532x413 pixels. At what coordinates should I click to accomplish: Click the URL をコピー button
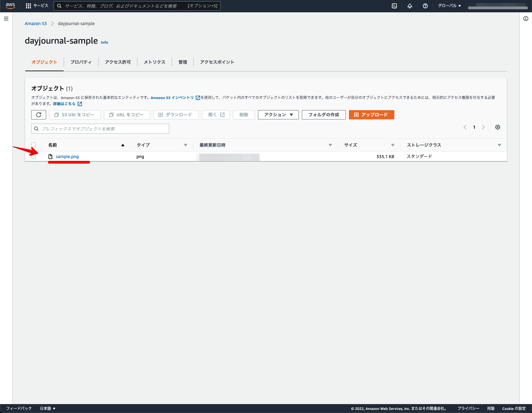coord(127,115)
